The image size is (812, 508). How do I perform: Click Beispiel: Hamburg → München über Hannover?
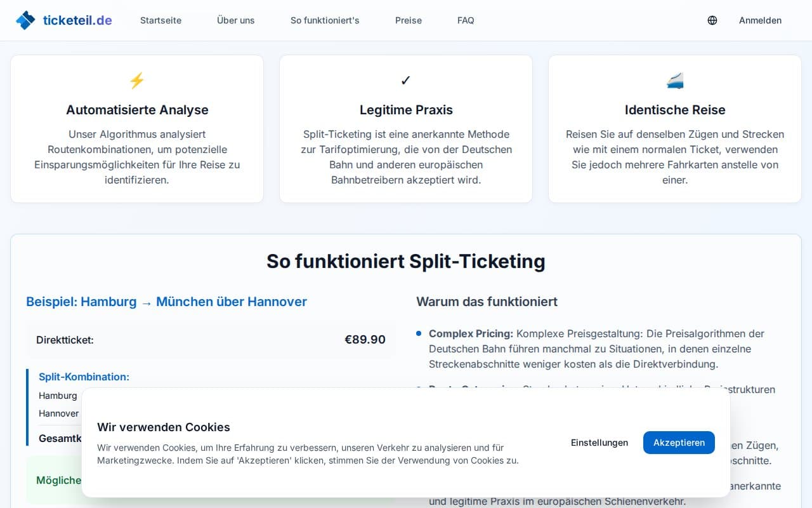tap(166, 302)
